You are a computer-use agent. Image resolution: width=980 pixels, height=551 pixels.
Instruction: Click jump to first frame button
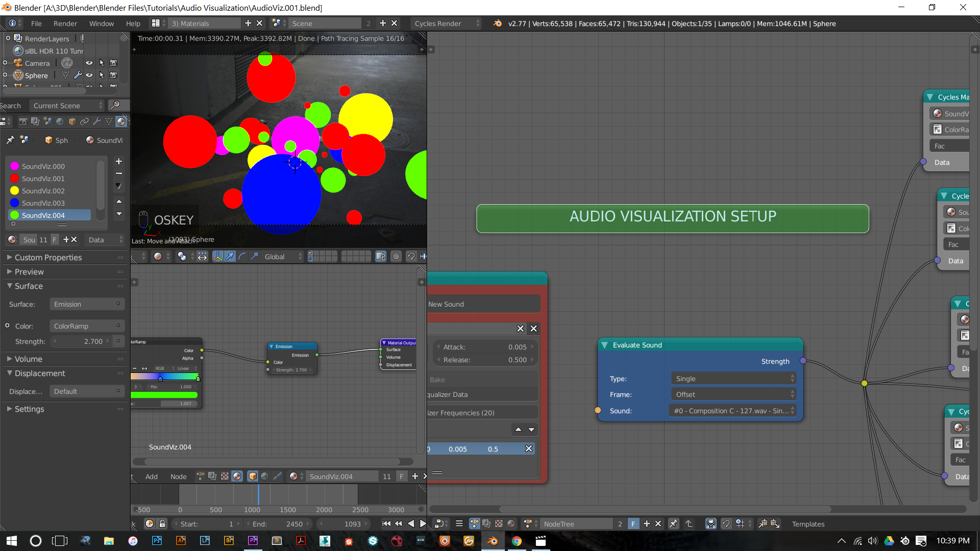[386, 524]
